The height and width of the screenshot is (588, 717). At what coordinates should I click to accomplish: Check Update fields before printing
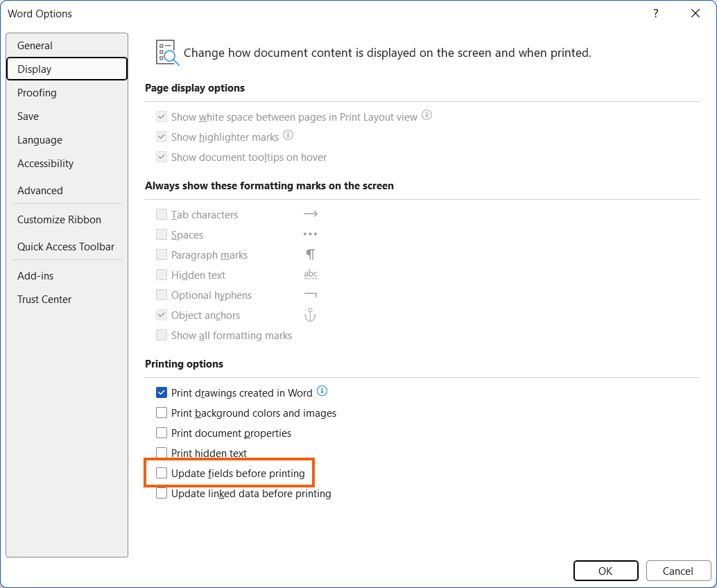[x=162, y=473]
